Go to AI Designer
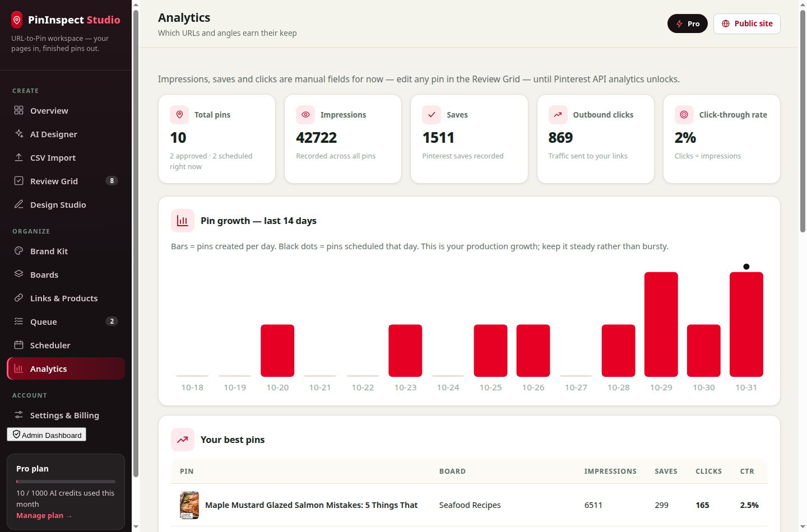The height and width of the screenshot is (532, 807). pyautogui.click(x=66, y=134)
